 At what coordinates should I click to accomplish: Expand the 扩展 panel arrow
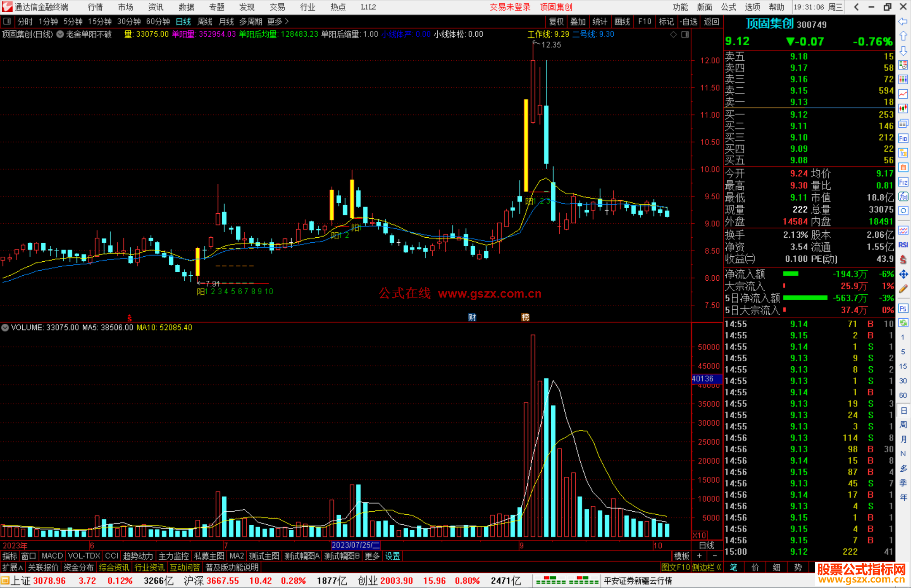13,567
